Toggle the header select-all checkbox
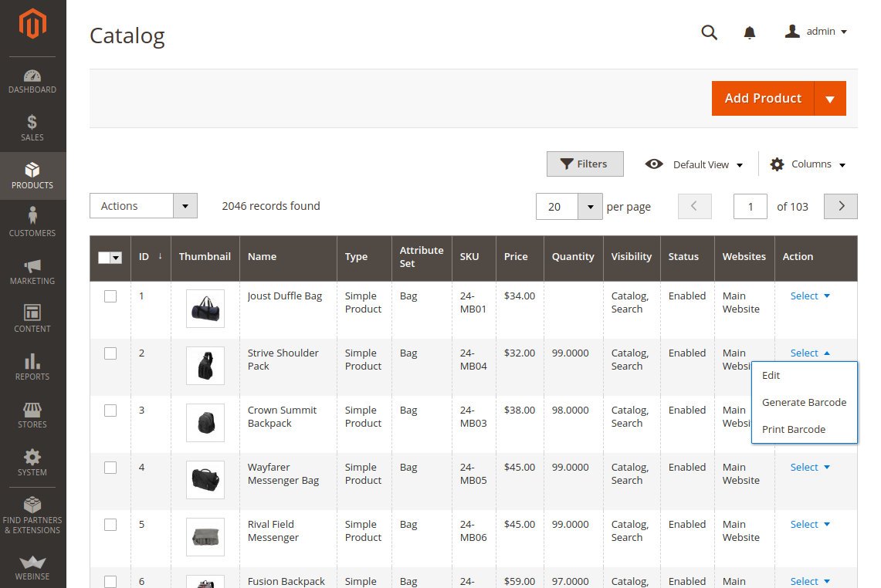881x588 pixels. [x=104, y=257]
